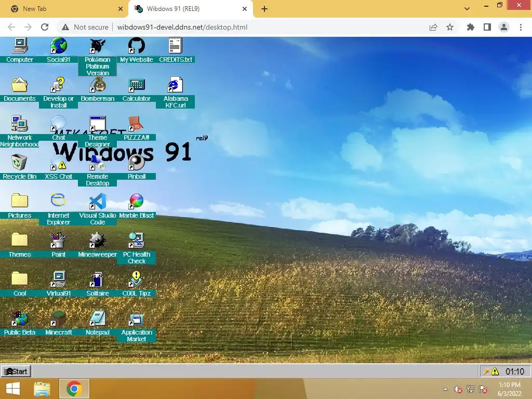Open a new browser tab with plus button

[264, 9]
